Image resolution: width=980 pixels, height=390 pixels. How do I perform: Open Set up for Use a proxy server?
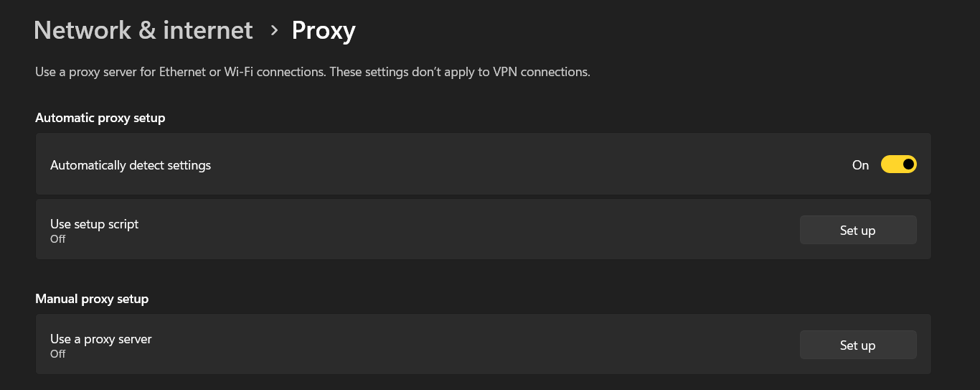coord(857,345)
